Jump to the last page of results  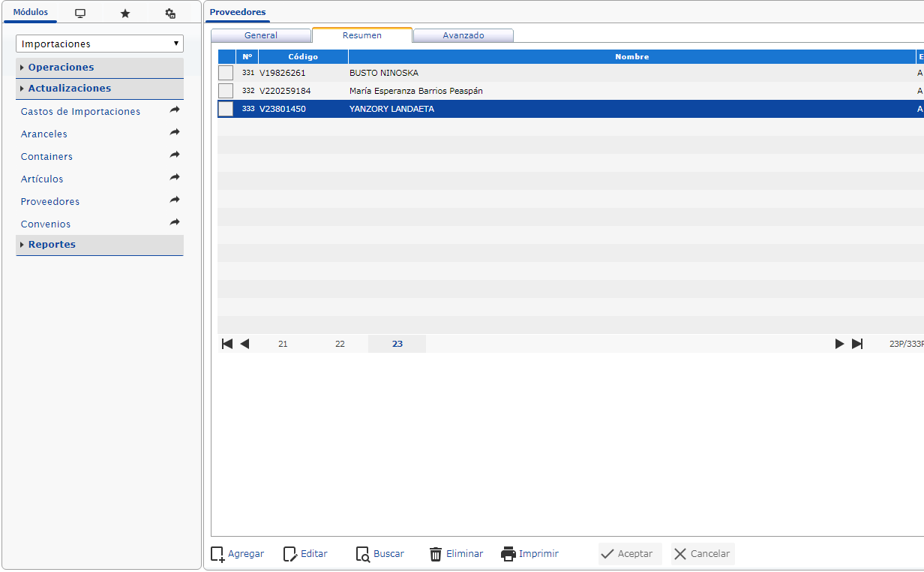857,344
